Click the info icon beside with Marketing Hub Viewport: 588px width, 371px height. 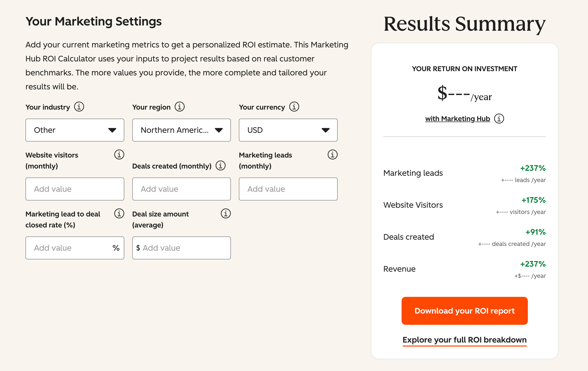tap(499, 119)
